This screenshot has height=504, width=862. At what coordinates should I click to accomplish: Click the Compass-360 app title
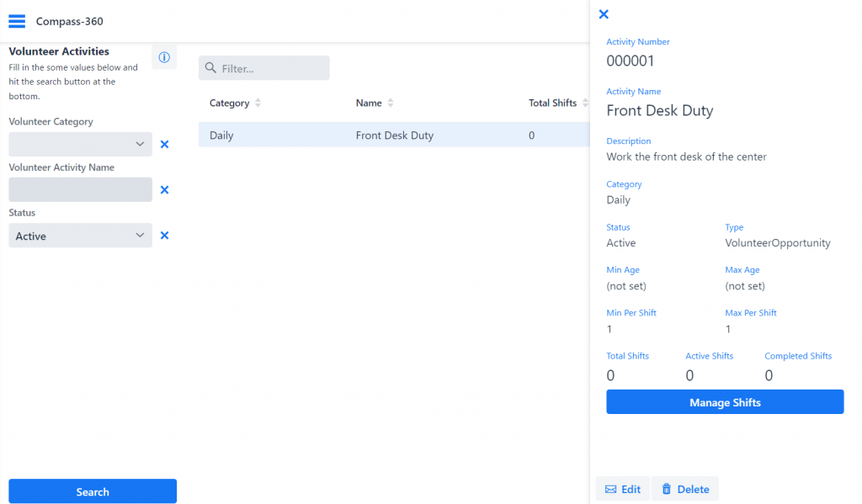pos(69,21)
